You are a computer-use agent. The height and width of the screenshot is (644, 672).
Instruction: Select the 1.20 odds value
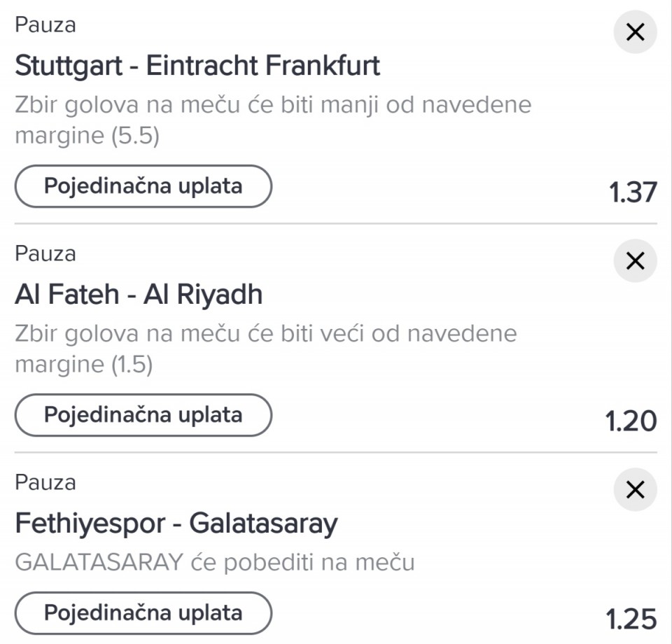click(x=631, y=421)
